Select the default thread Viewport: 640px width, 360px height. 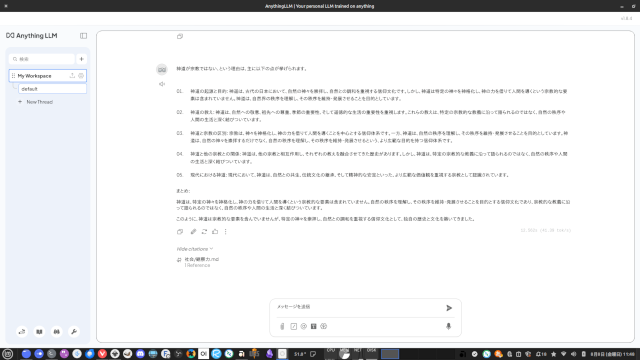52,89
